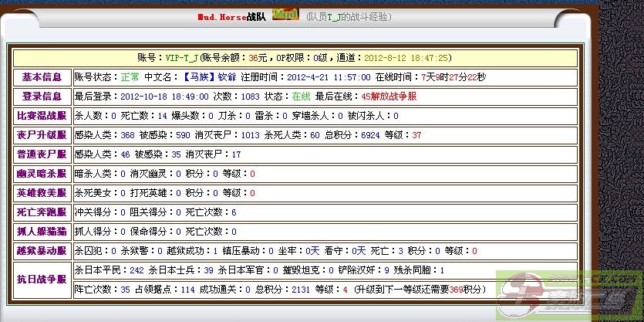Click the 普通丧尸服 row header
Viewport: 644px width, 322px height.
tap(42, 154)
